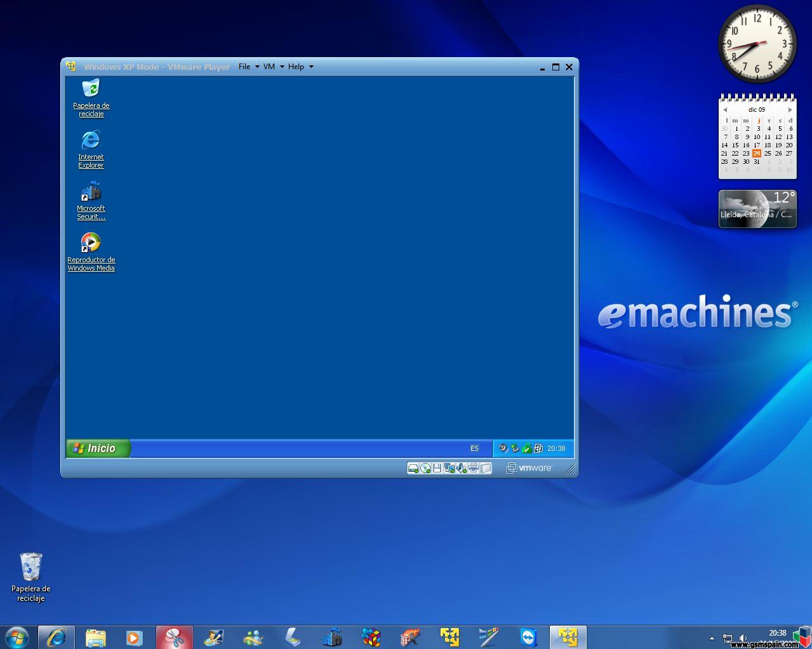Screen dimensions: 812x649
Task: Click the Windows 7 taskbar clock 20:38
Action: pos(777,633)
